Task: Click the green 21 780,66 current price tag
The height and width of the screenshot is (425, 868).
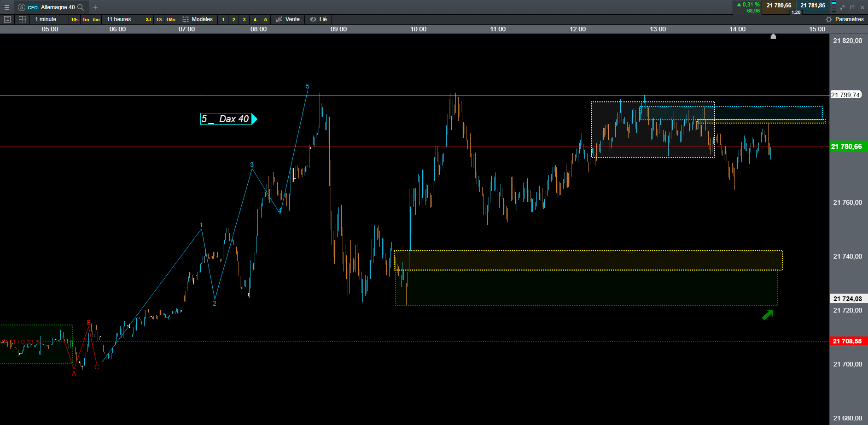Action: click(849, 147)
